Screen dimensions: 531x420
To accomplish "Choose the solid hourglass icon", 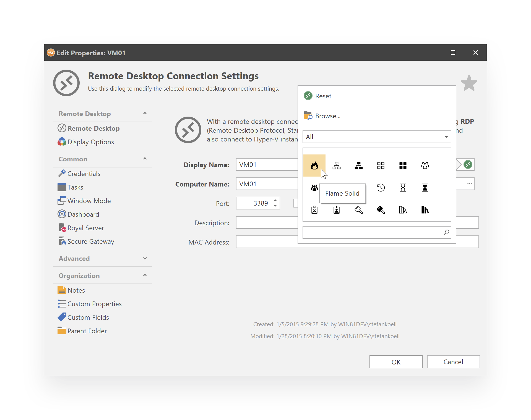I will 425,188.
